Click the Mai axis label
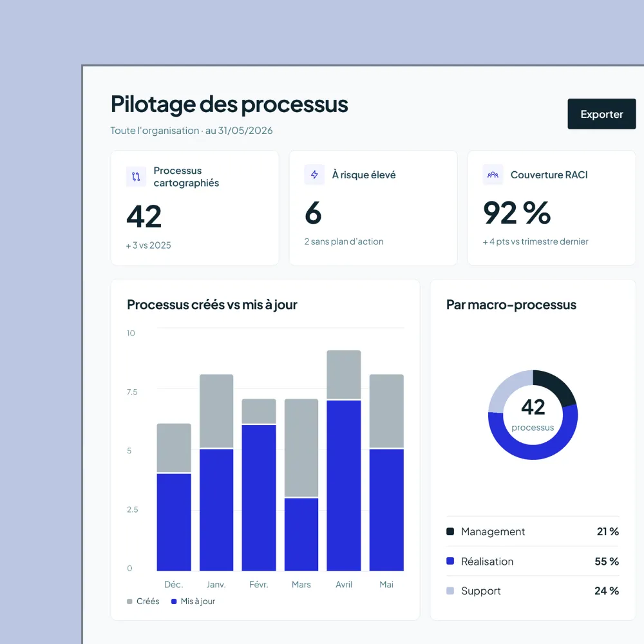Screen dimensions: 644x644 point(386,585)
